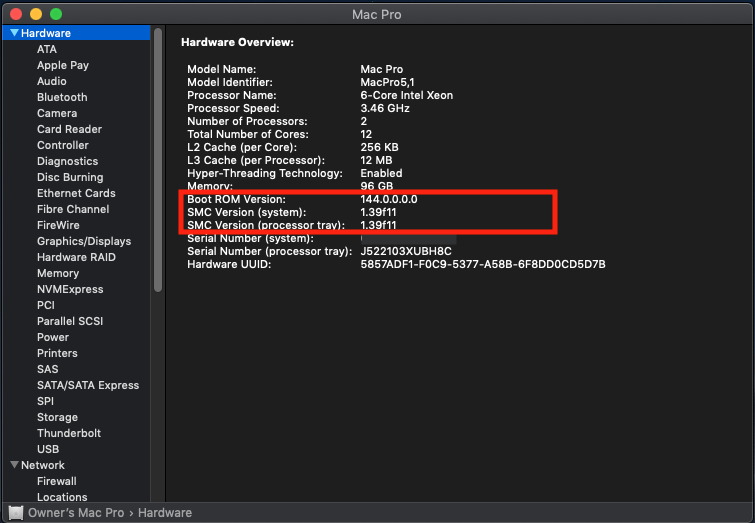Click the Number of Processors label
This screenshot has width=755, height=523.
(x=247, y=121)
